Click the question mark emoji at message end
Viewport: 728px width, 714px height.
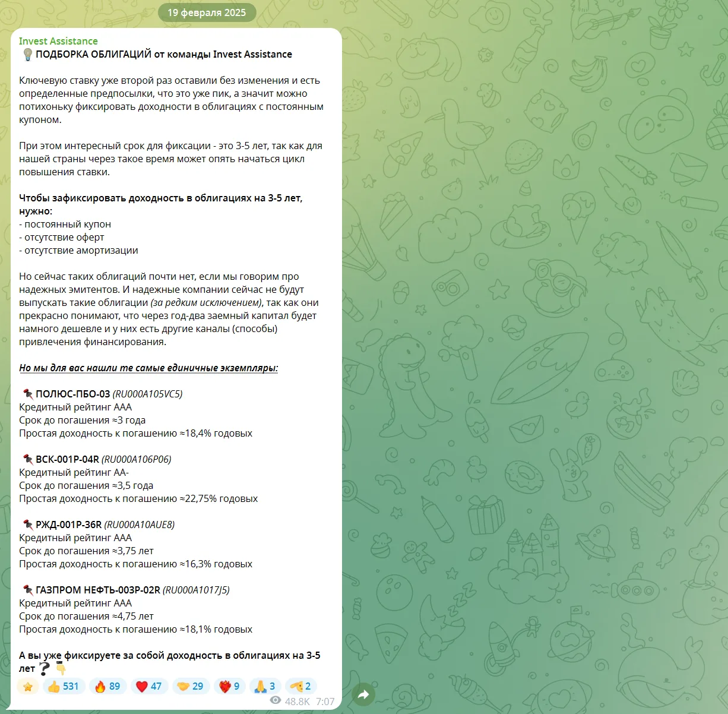[x=45, y=669]
